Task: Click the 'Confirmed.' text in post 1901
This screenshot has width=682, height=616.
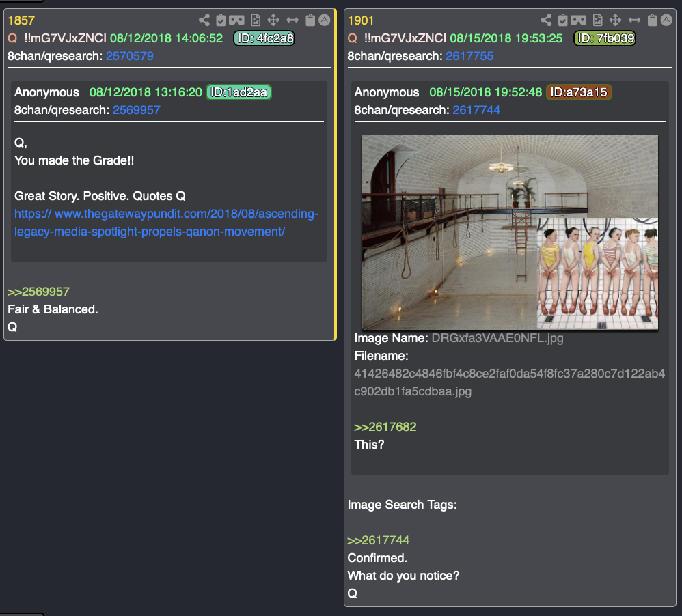Action: (377, 558)
